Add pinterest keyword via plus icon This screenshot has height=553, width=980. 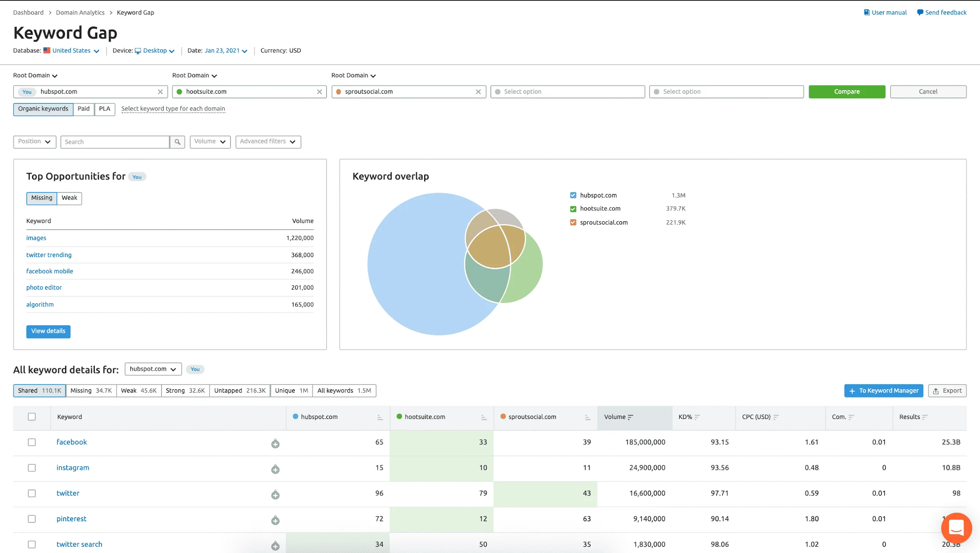point(275,520)
